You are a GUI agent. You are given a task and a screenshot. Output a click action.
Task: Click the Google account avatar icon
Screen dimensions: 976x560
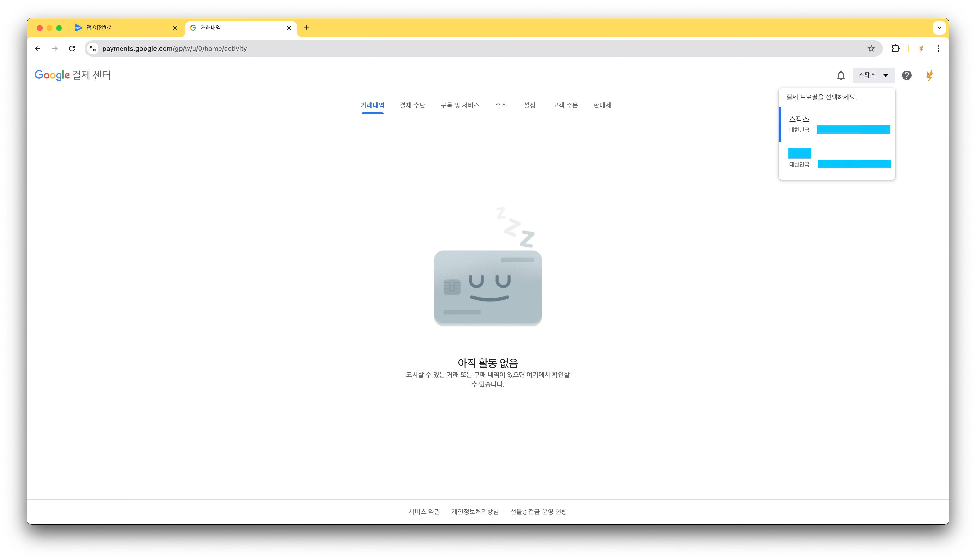(929, 75)
